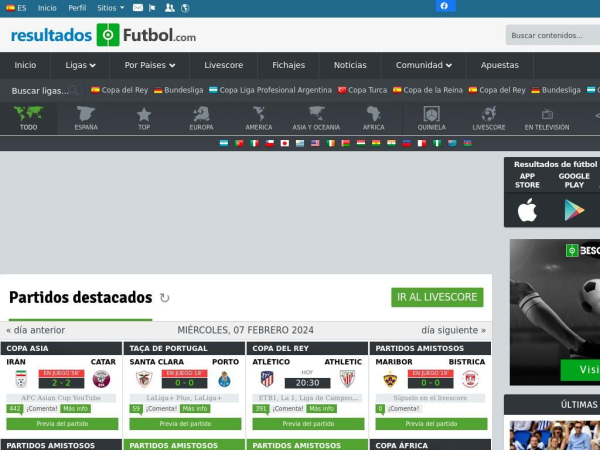Open the EN TELEVISIÓN icon
The image size is (600, 450).
click(547, 119)
